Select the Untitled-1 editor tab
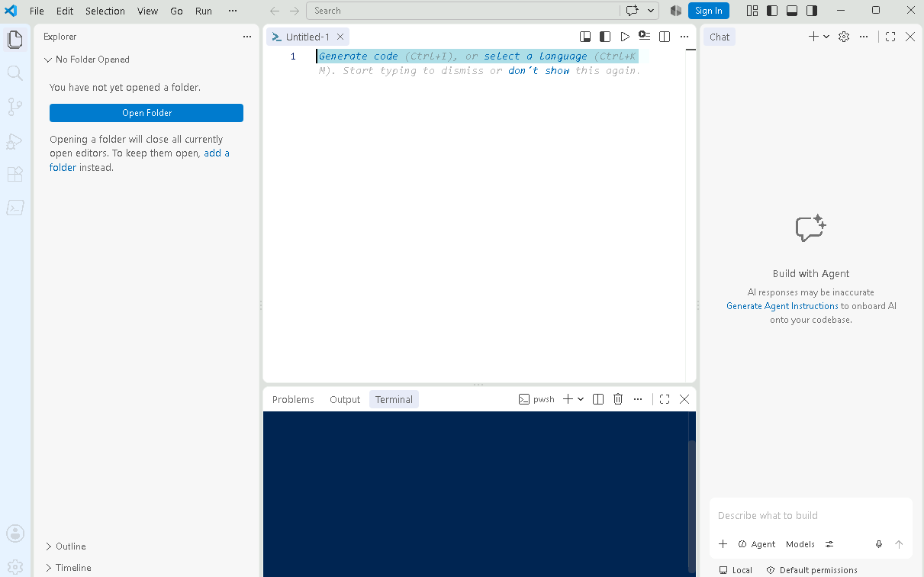Image resolution: width=924 pixels, height=577 pixels. pyautogui.click(x=308, y=37)
